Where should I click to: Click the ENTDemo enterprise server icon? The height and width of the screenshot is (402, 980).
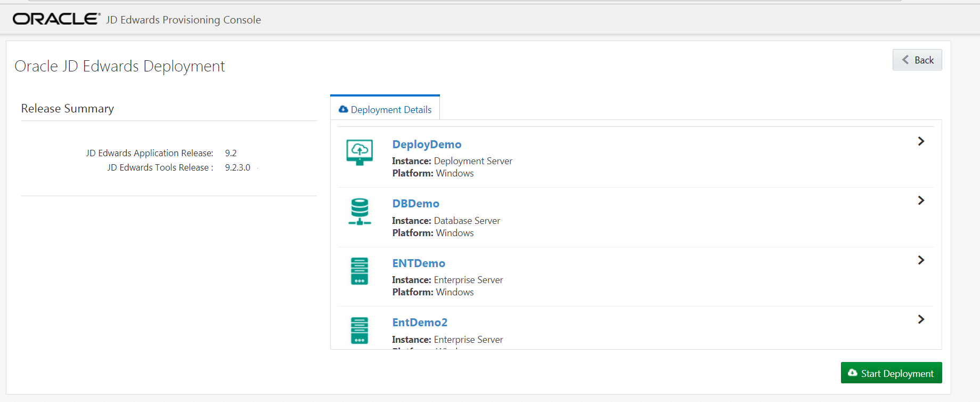(360, 271)
